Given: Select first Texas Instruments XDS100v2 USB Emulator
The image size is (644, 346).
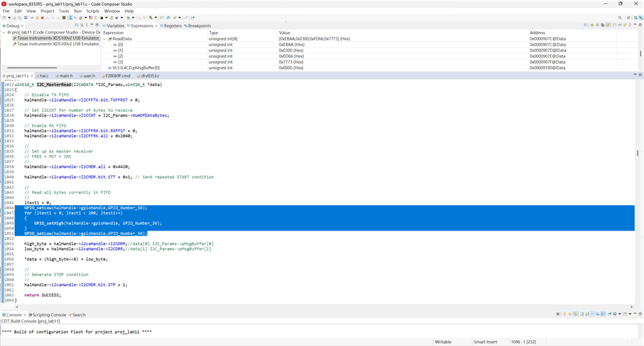Looking at the screenshot, I should pyautogui.click(x=56, y=38).
